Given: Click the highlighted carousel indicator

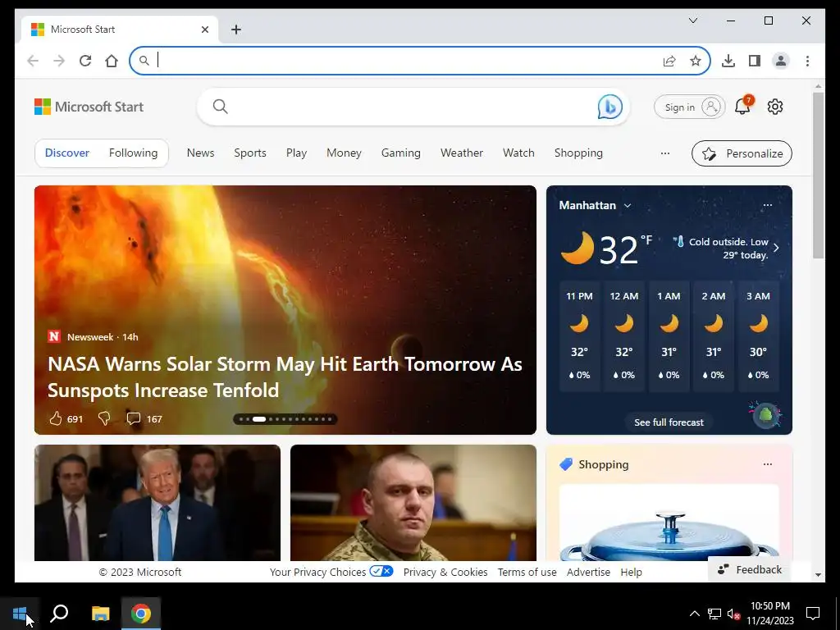Looking at the screenshot, I should click(259, 419).
